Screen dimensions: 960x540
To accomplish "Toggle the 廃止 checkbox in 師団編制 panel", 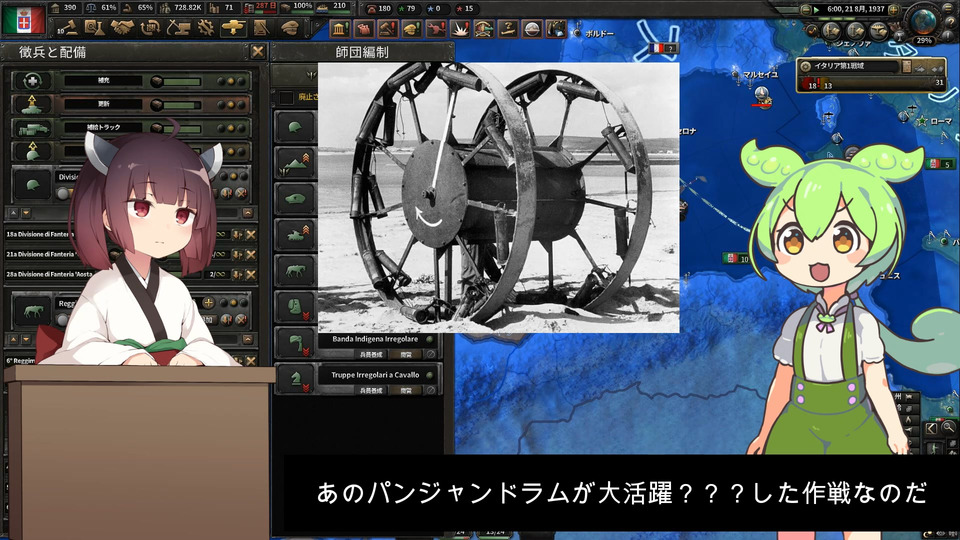I will tap(287, 97).
